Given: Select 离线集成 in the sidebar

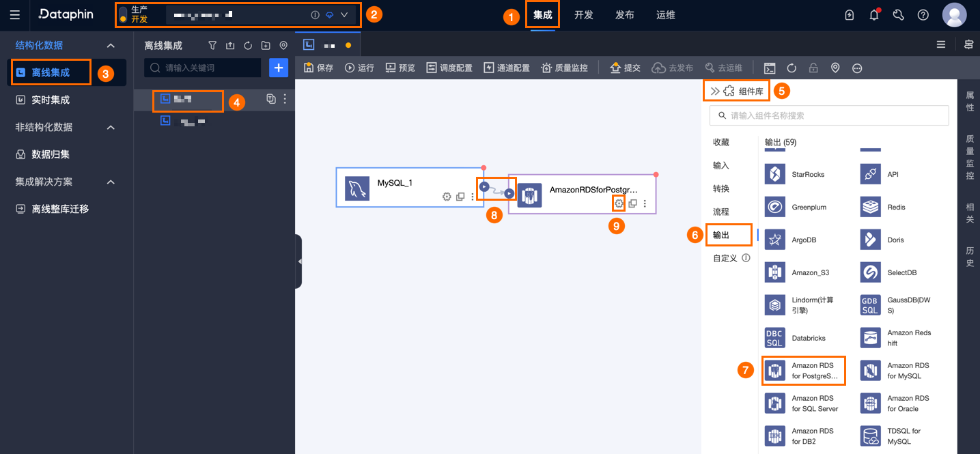Looking at the screenshot, I should (x=51, y=72).
